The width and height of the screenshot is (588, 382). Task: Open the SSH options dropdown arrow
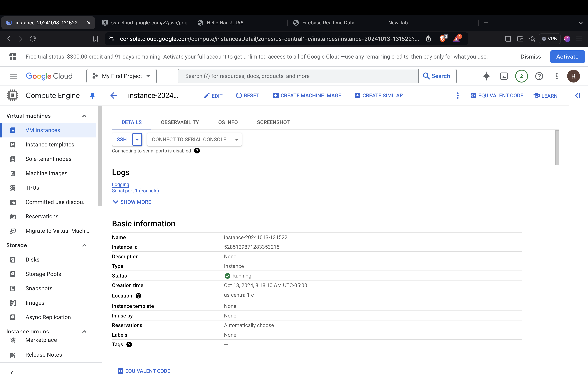(x=137, y=139)
